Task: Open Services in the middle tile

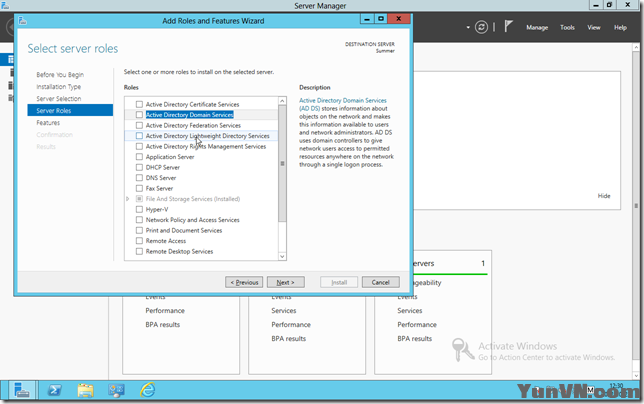Action: pos(283,310)
